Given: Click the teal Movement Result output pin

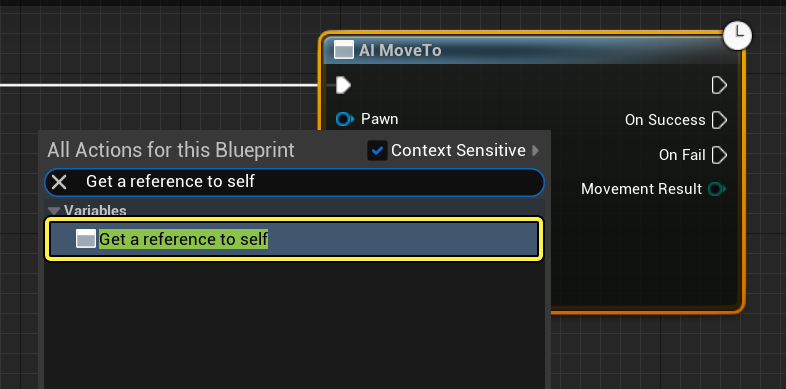Looking at the screenshot, I should (716, 189).
